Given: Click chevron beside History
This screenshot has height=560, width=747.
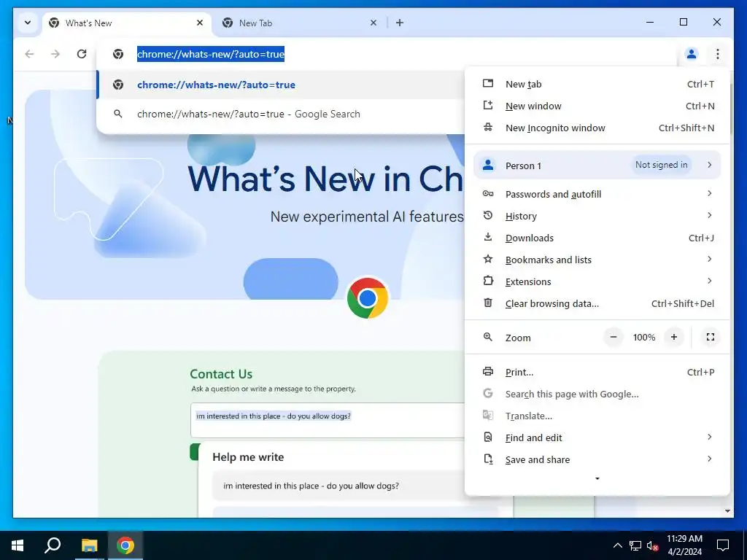Looking at the screenshot, I should pyautogui.click(x=709, y=215).
